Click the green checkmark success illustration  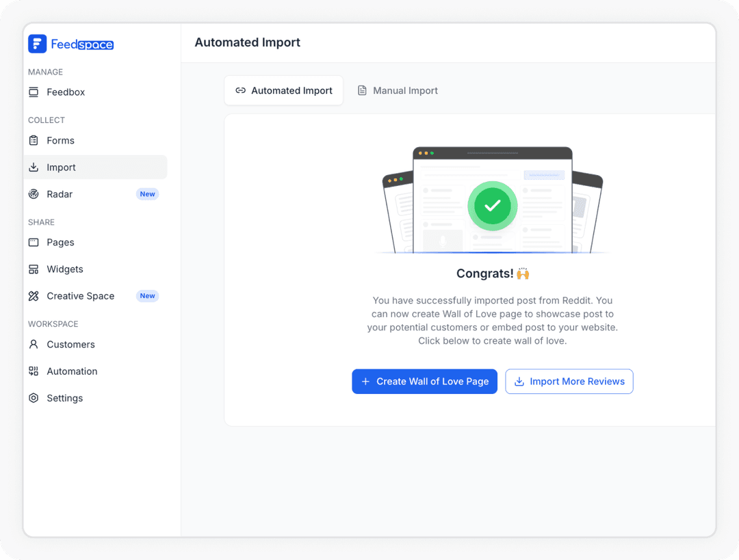point(493,206)
